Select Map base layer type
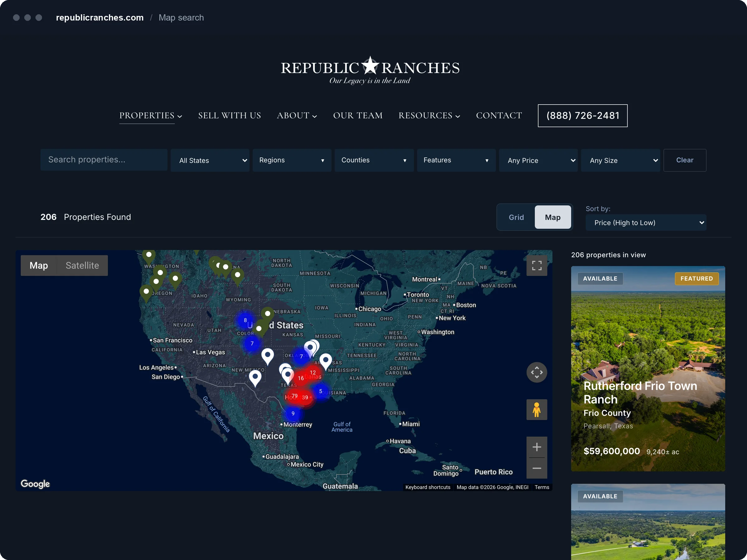747x560 pixels. pos(39,265)
